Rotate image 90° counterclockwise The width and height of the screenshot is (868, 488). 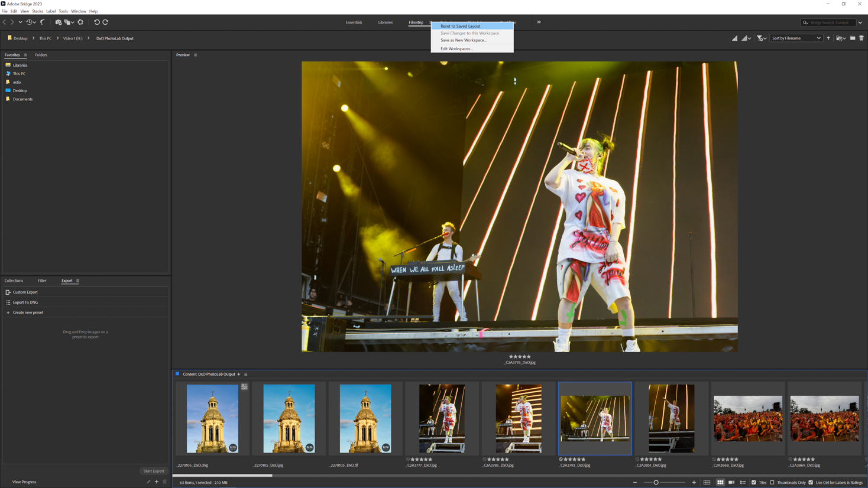[x=97, y=22]
